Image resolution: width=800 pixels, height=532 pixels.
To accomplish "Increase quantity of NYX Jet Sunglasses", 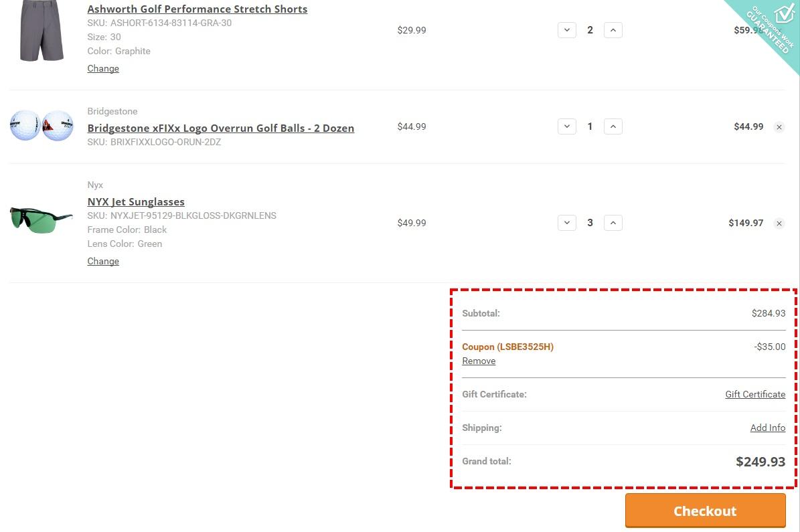I will [613, 223].
